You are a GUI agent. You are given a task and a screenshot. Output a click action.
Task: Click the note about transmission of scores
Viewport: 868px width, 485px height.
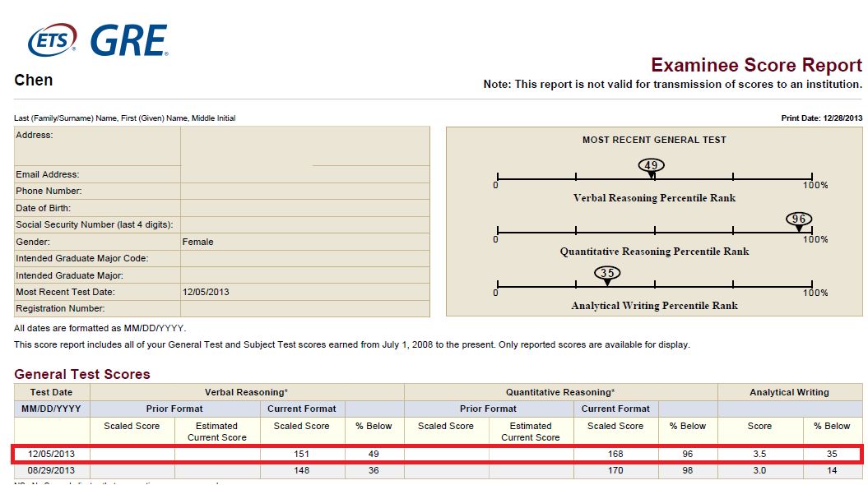[x=672, y=84]
